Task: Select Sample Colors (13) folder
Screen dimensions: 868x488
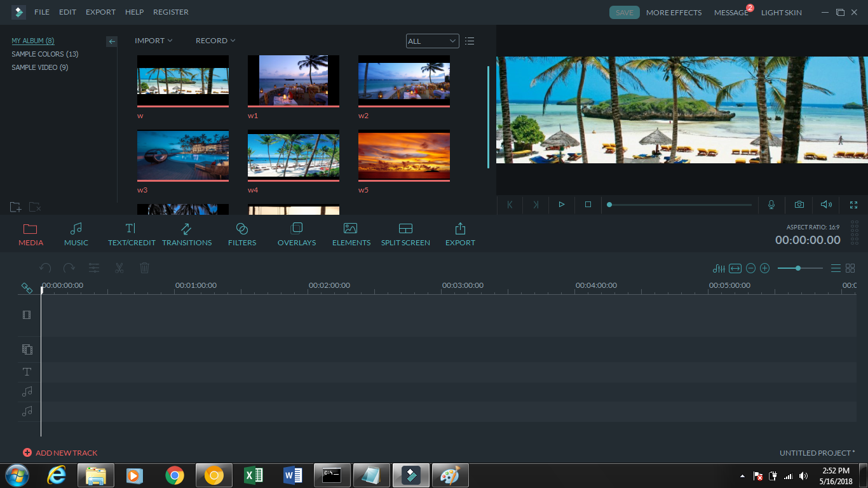Action: point(45,54)
